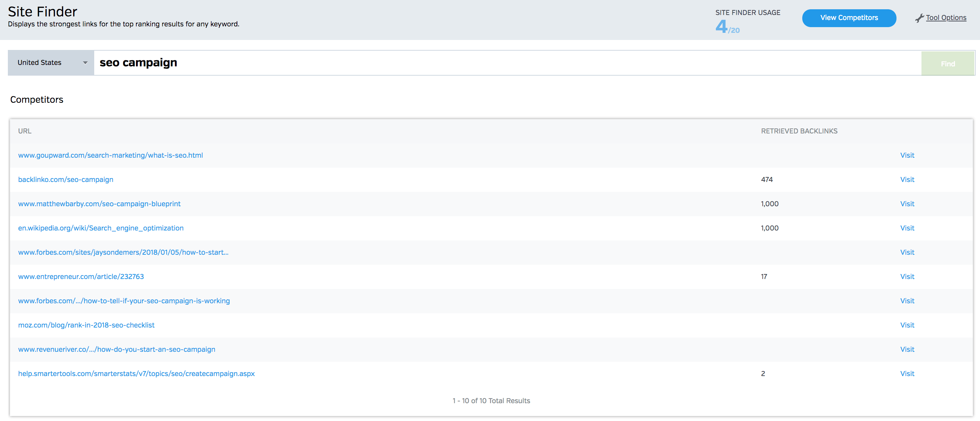Click the Retrieved Backlinks column header
The height and width of the screenshot is (421, 980).
799,131
